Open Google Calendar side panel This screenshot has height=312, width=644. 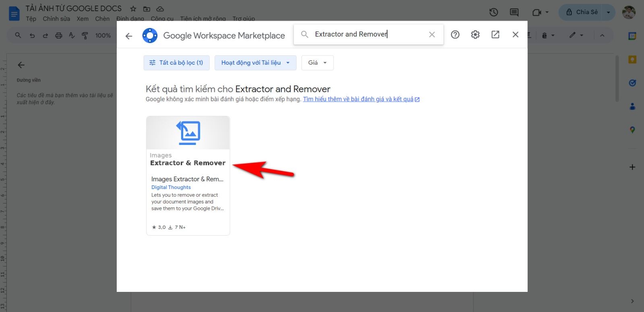click(x=632, y=36)
